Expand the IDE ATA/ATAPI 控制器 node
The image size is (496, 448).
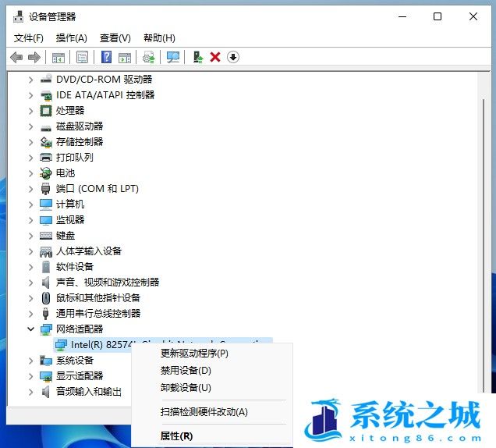pyautogui.click(x=30, y=95)
